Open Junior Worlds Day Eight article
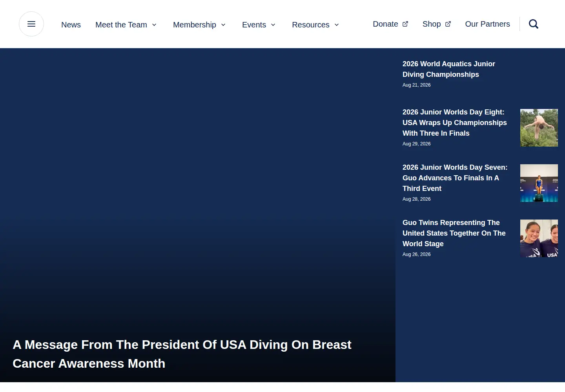Image resolution: width=565 pixels, height=392 pixels. [x=455, y=123]
